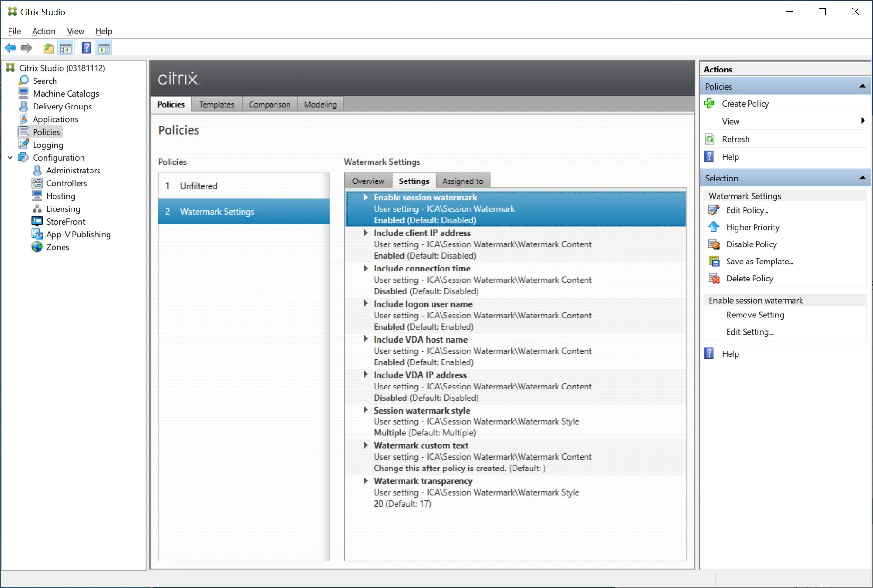Click the App-V Publishing icon

point(37,234)
